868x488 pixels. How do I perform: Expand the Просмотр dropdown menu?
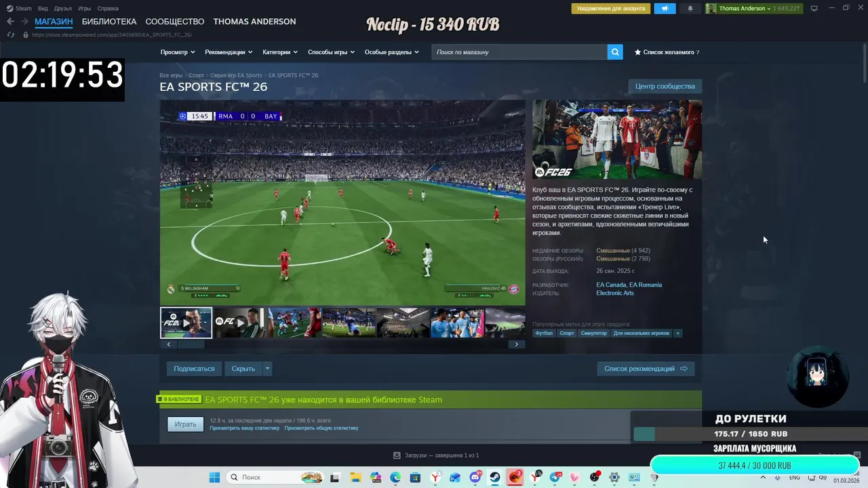pyautogui.click(x=178, y=52)
